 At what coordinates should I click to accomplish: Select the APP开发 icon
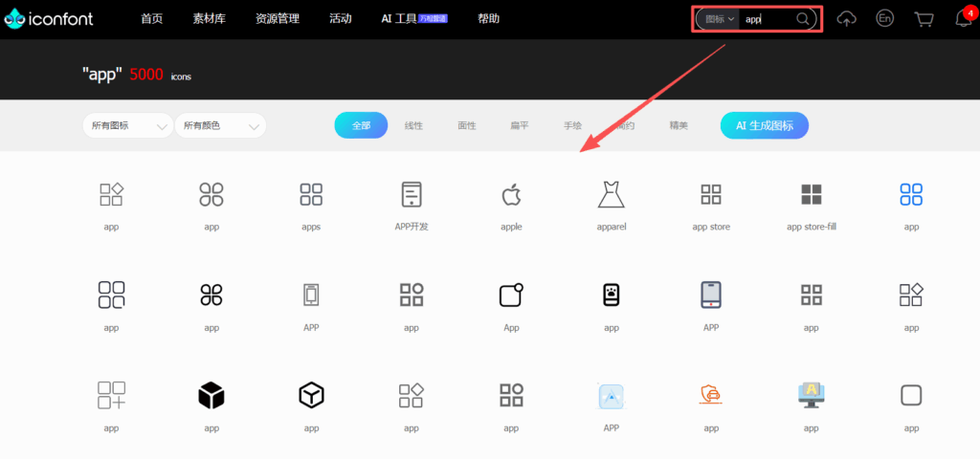[412, 194]
